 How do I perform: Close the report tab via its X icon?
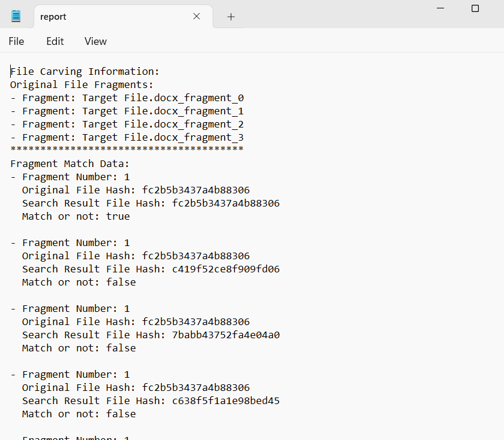point(197,17)
